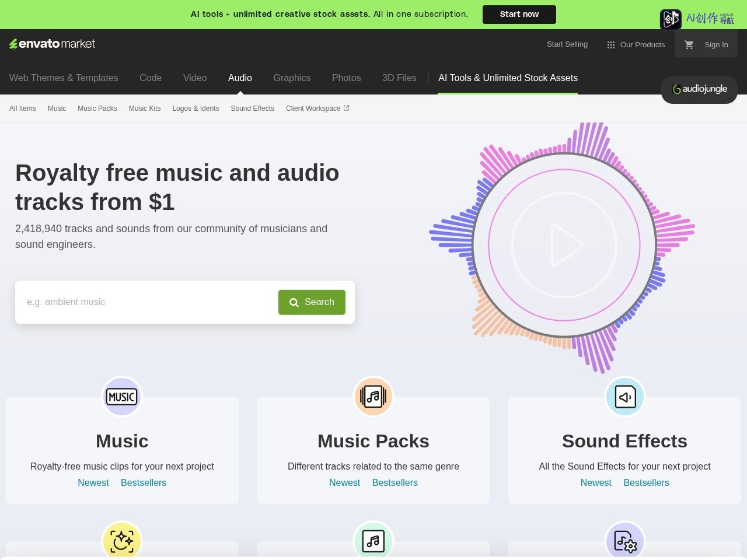Viewport: 747px width, 560px height.
Task: Click the '2,418,940 tracks and sounds' text
Action: click(x=171, y=236)
